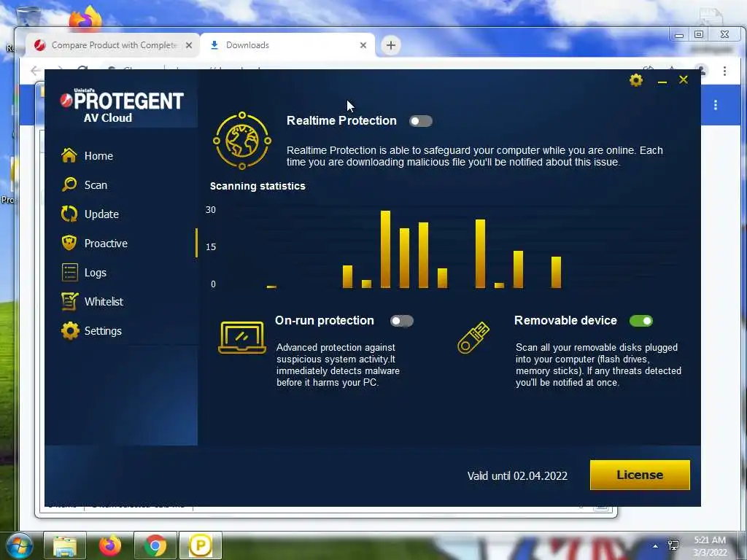This screenshot has height=560, width=747.
Task: Open Downloads page three-dot menu
Action: pos(716,105)
